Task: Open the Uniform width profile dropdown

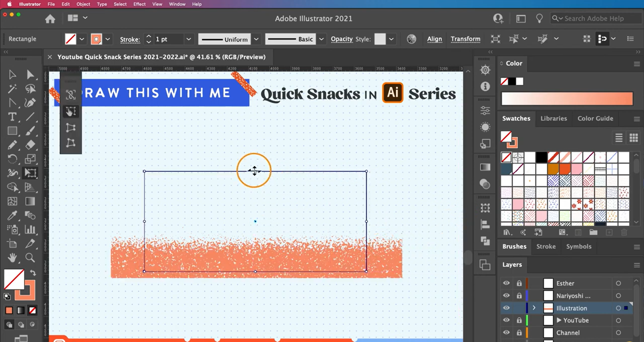Action: 256,39
